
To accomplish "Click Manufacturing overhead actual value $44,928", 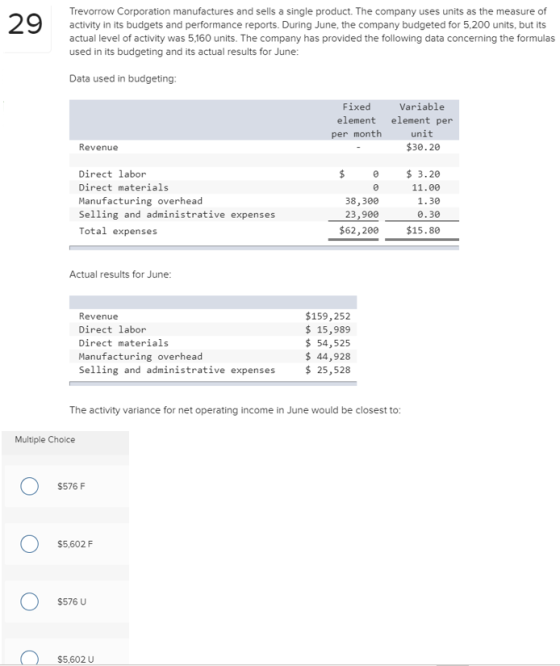I will pyautogui.click(x=328, y=356).
